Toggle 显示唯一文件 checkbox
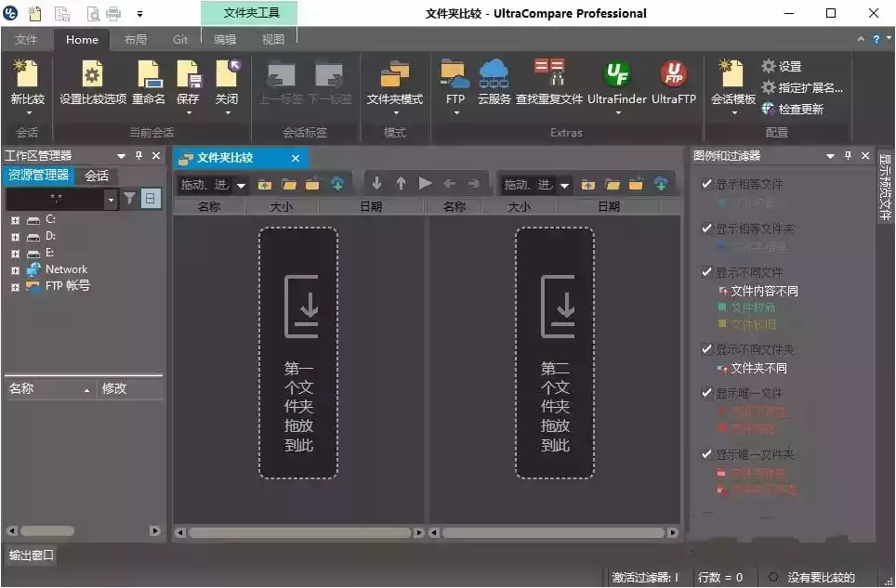Viewport: 896px width, 588px height. pyautogui.click(x=707, y=393)
